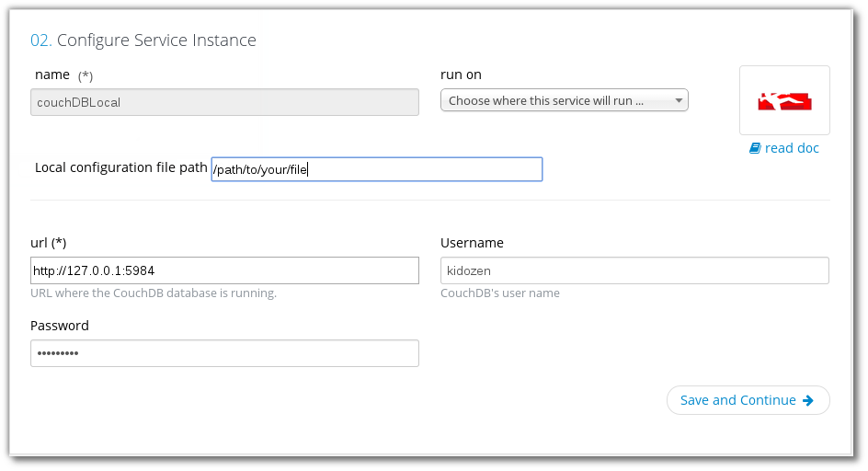Click the url field showing http://127.0.0.1:5984
Viewport: 868px width, 471px height.
tap(224, 270)
